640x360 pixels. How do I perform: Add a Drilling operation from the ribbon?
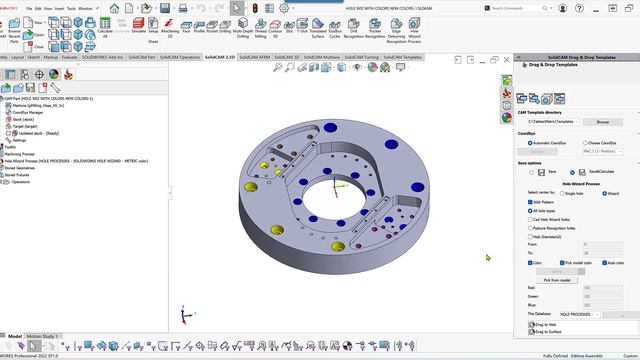225,27
